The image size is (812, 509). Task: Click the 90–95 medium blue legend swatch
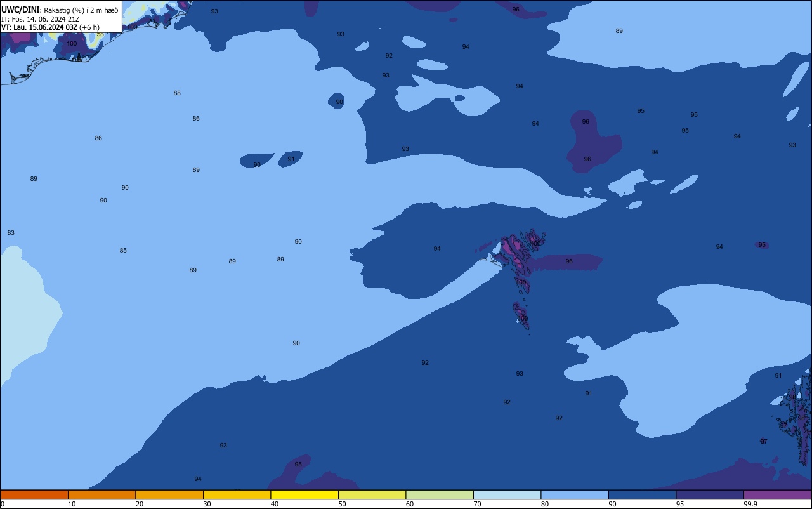pyautogui.click(x=642, y=494)
